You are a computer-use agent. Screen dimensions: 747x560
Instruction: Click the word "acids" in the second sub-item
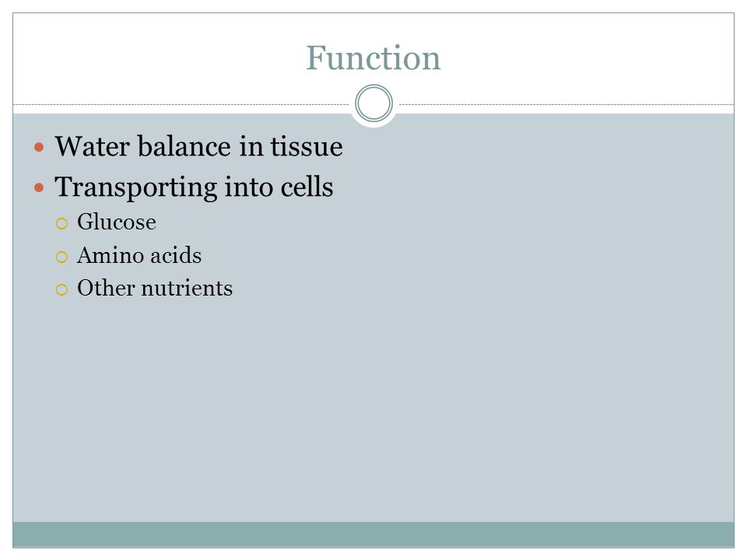tap(175, 255)
